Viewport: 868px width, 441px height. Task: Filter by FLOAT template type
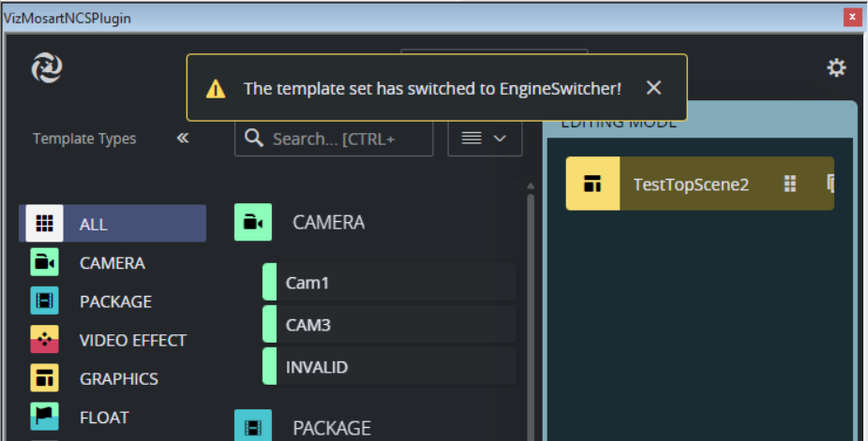(x=112, y=418)
